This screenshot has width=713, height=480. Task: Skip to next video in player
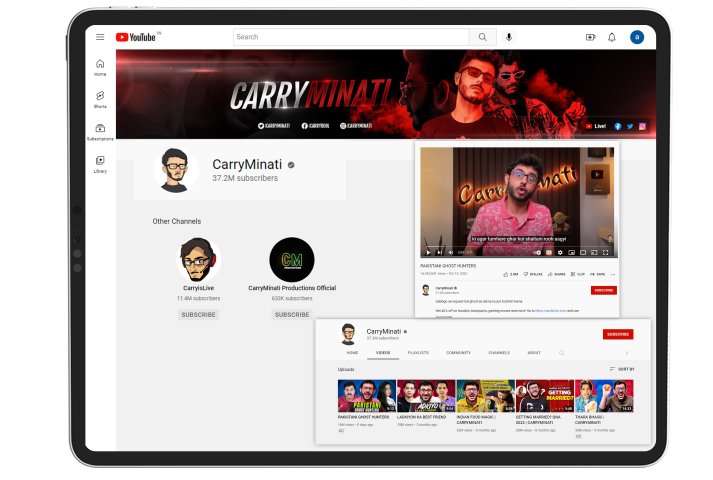coord(439,252)
